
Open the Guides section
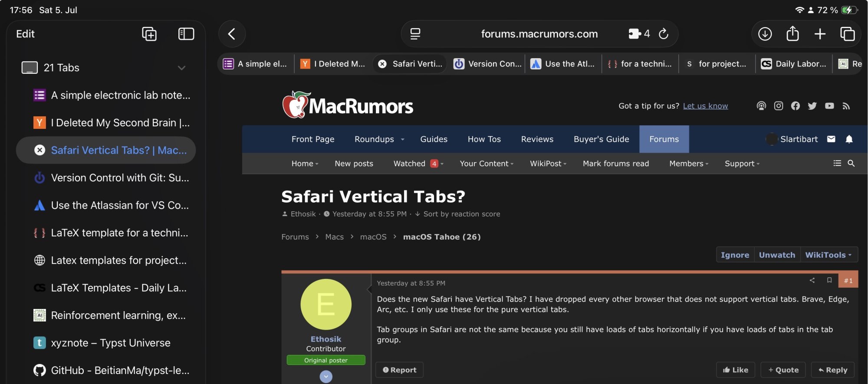434,139
